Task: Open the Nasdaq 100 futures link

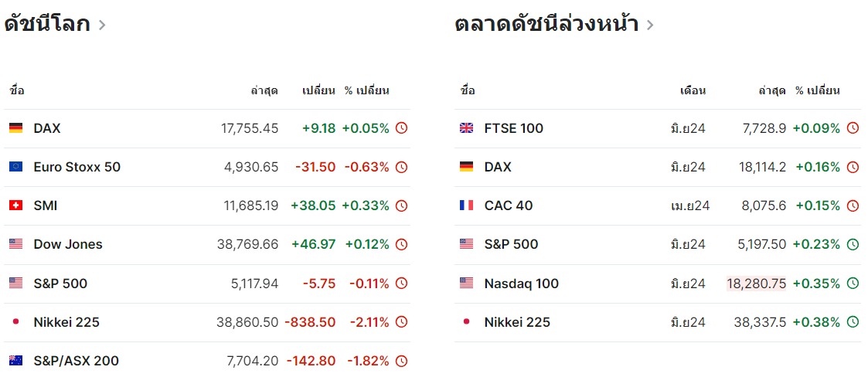Action: tap(521, 284)
